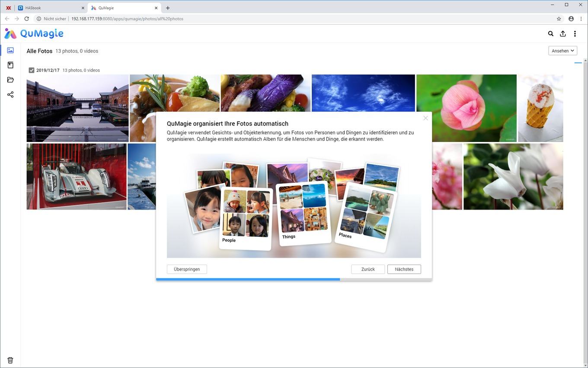Open the shared items section in sidebar
588x368 pixels.
point(10,94)
